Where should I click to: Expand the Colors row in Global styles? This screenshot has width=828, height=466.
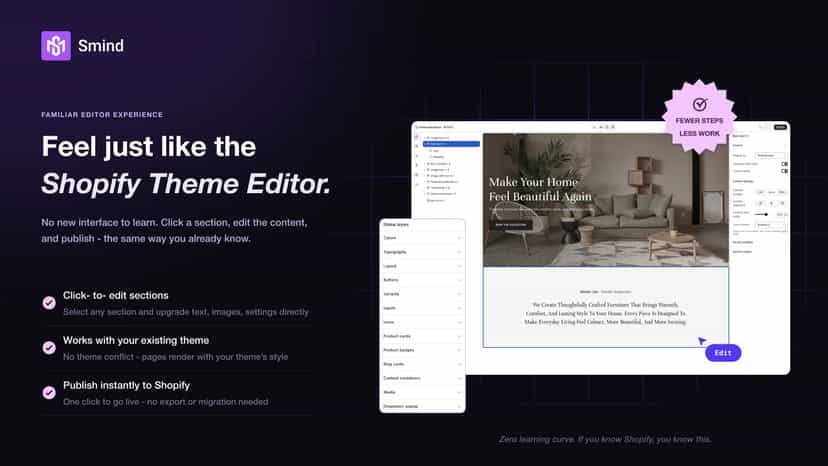click(x=422, y=238)
